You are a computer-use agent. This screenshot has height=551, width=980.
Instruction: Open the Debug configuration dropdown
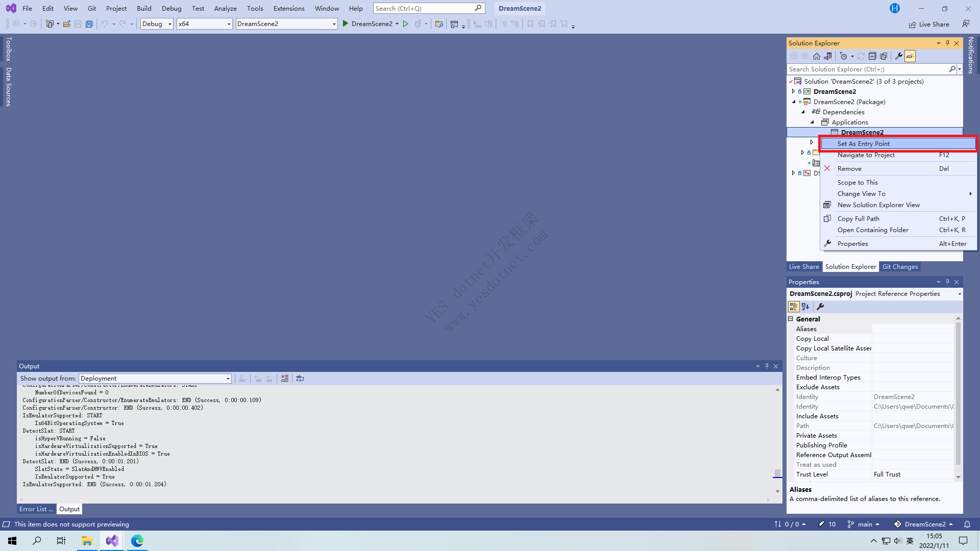[x=157, y=24]
